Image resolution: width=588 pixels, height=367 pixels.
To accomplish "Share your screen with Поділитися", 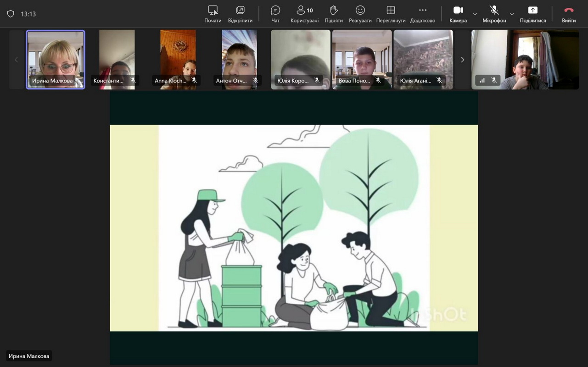I will 532,14.
